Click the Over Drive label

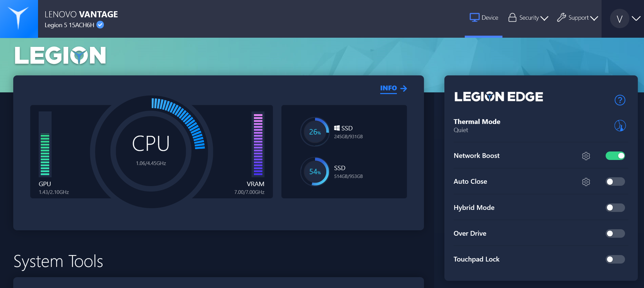coord(470,233)
